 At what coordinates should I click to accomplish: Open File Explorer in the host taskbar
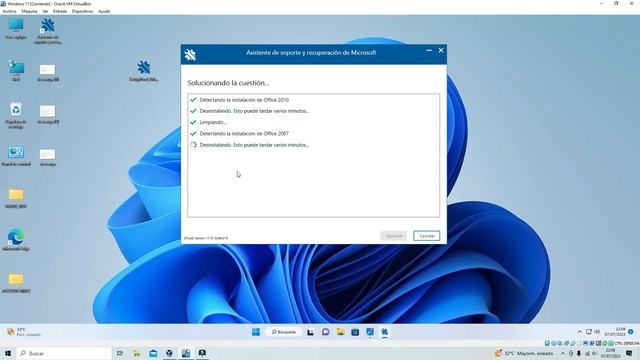click(136, 353)
